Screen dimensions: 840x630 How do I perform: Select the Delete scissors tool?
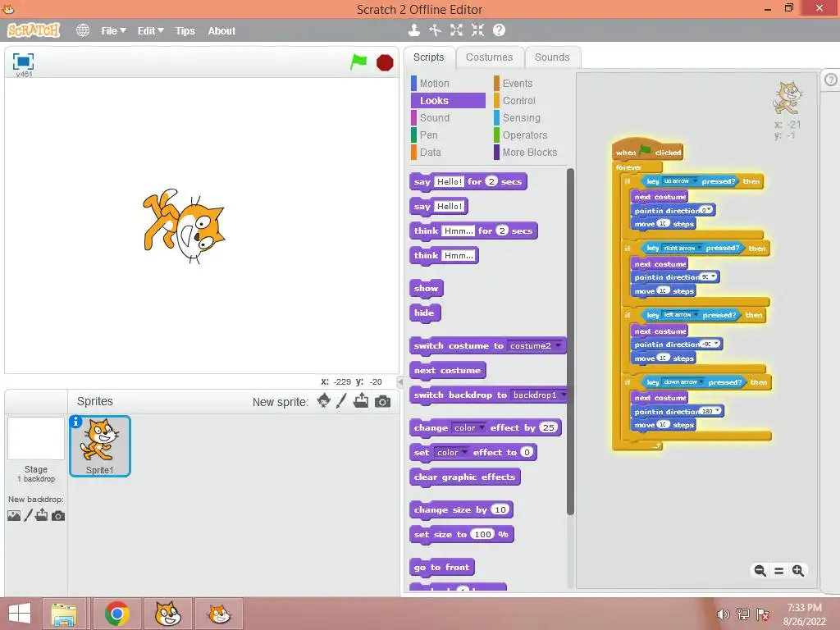tap(435, 30)
